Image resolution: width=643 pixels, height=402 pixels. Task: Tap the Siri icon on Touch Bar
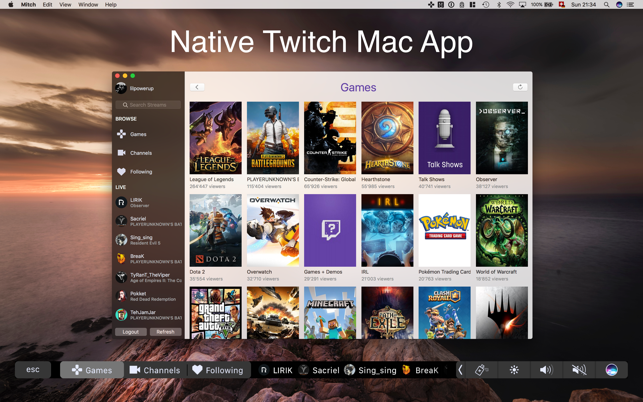coord(611,370)
